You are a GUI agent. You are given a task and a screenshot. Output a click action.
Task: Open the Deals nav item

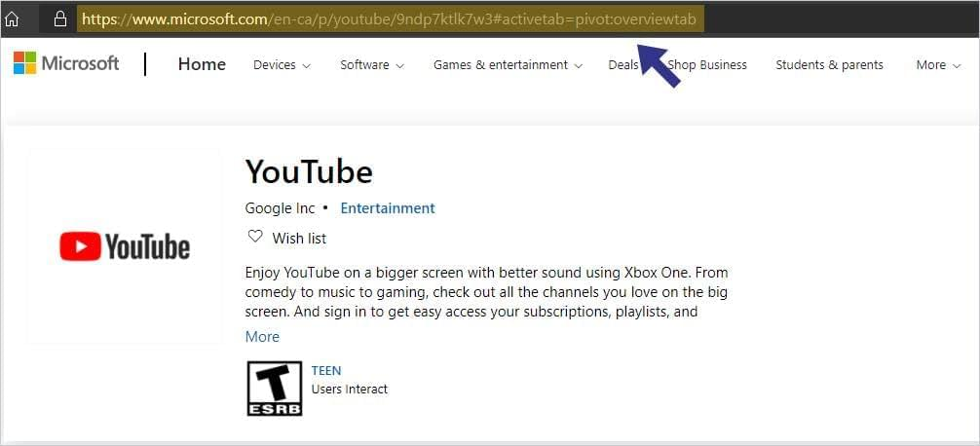[x=623, y=65]
